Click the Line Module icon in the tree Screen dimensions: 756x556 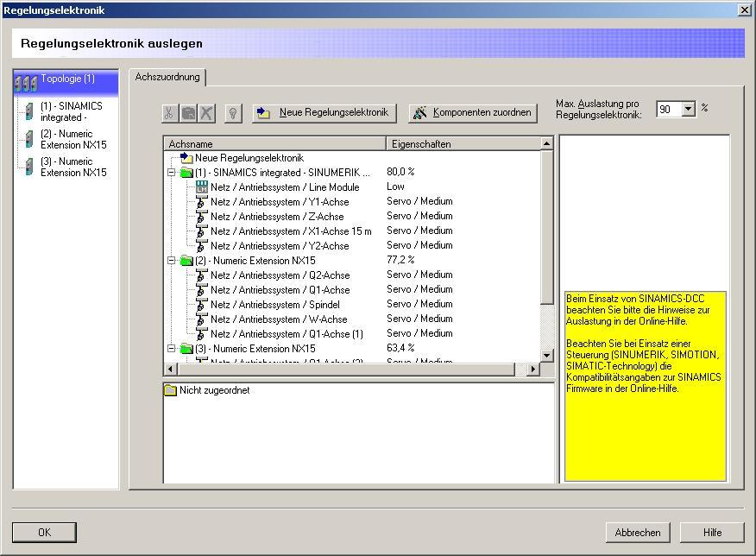point(202,187)
